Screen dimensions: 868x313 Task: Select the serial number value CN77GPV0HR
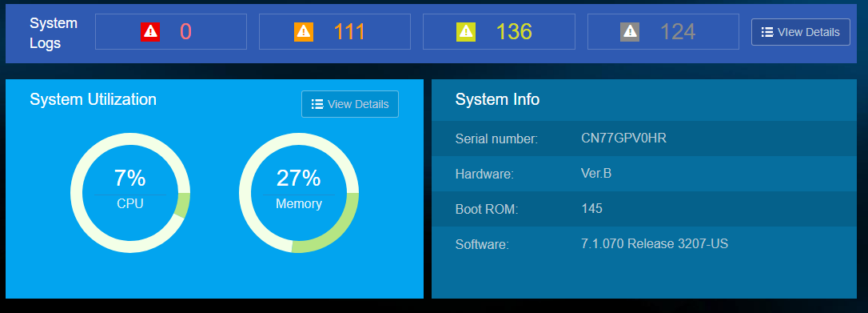624,138
